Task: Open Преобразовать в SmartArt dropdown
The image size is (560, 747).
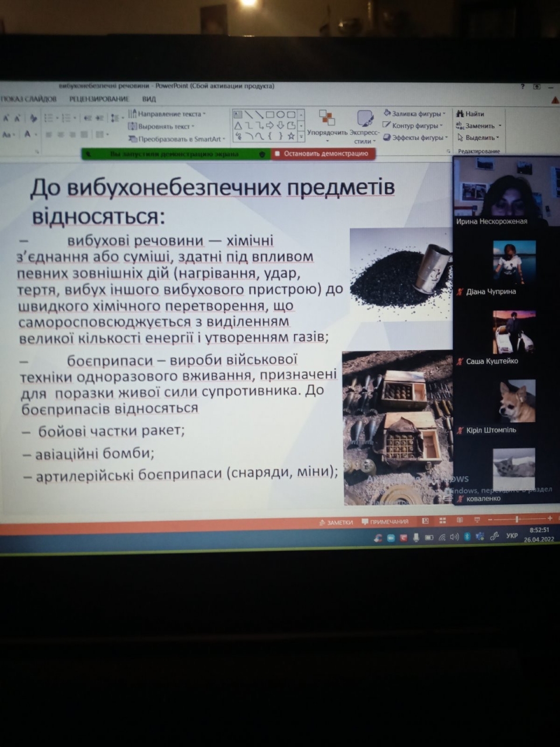Action: point(177,139)
